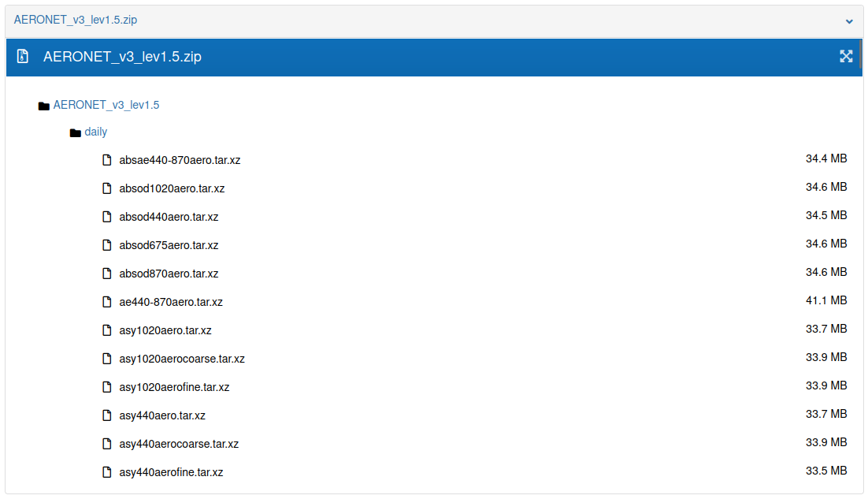Select absod870aero.tar.xz file name

[x=169, y=274]
